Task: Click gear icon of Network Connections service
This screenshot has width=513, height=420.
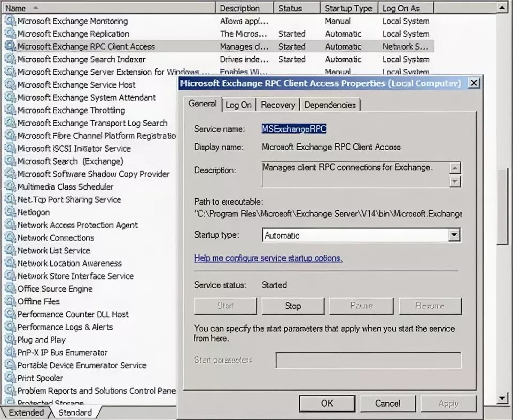Action: click(10, 238)
